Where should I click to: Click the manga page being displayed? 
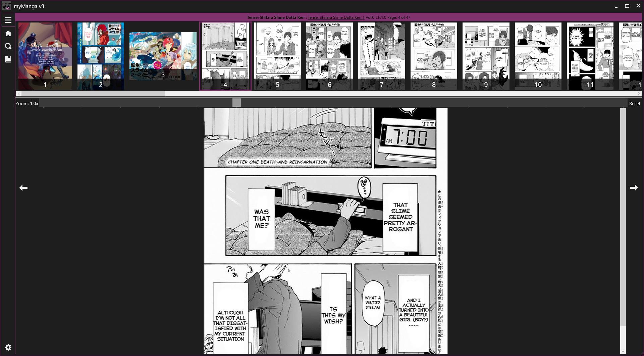coord(326,231)
